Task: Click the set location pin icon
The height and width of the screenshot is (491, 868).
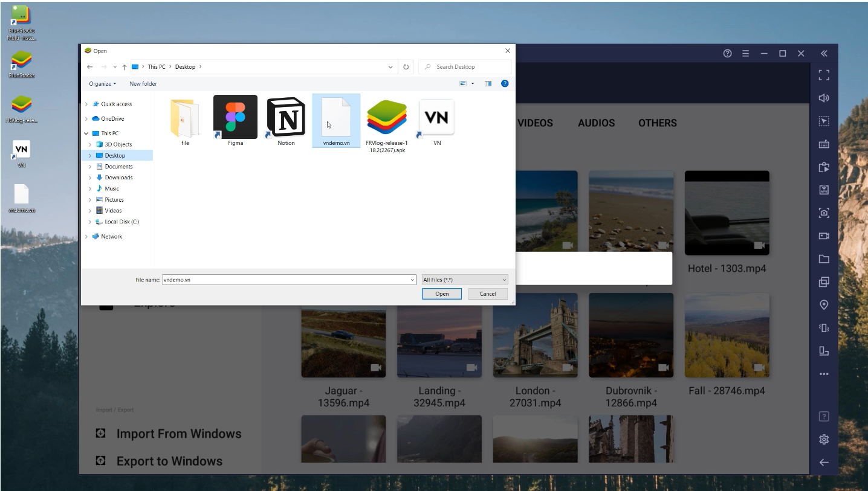Action: coord(823,305)
